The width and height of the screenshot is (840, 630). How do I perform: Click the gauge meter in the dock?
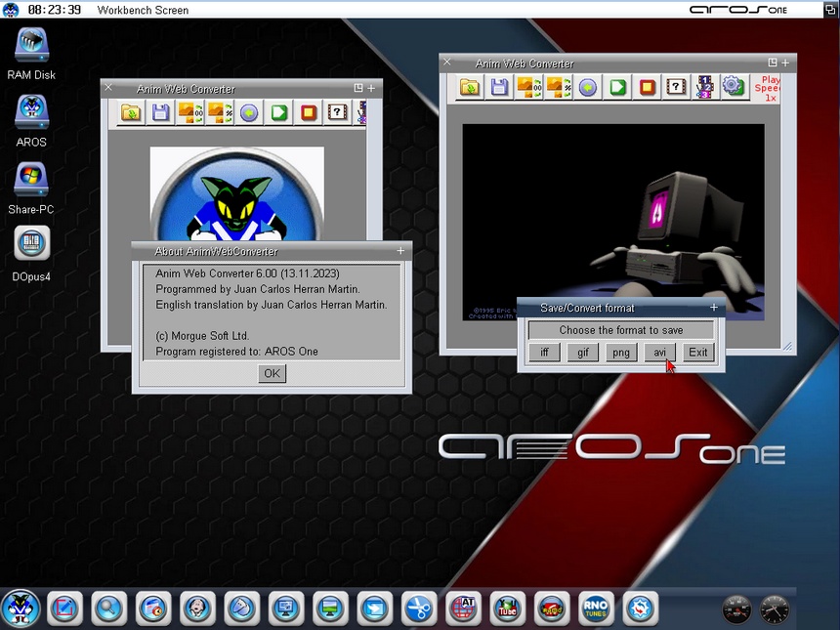coord(736,609)
